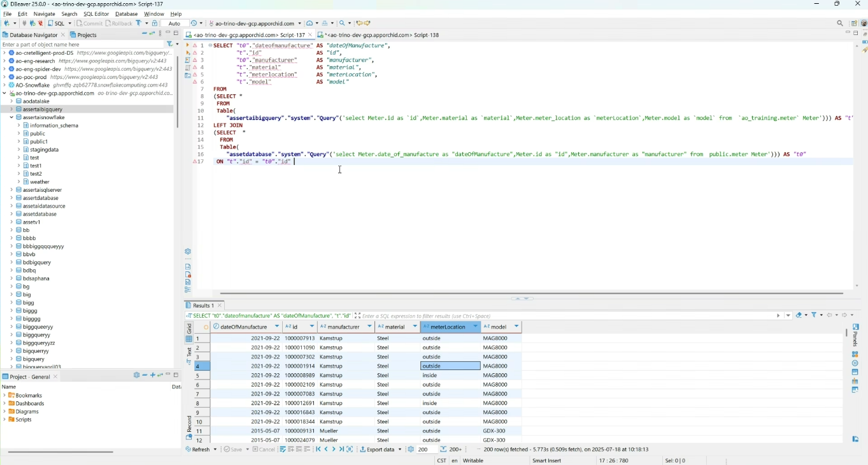The image size is (868, 465).
Task: Open the SQL Editor menu
Action: 96,14
